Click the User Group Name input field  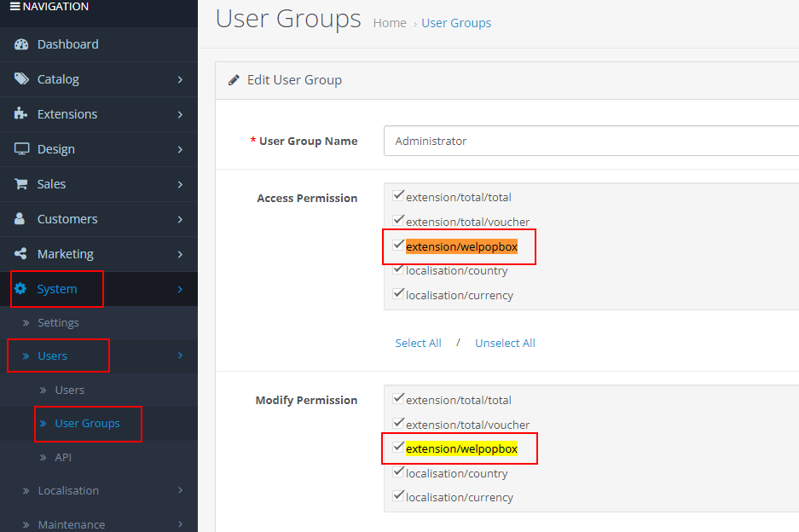[590, 141]
